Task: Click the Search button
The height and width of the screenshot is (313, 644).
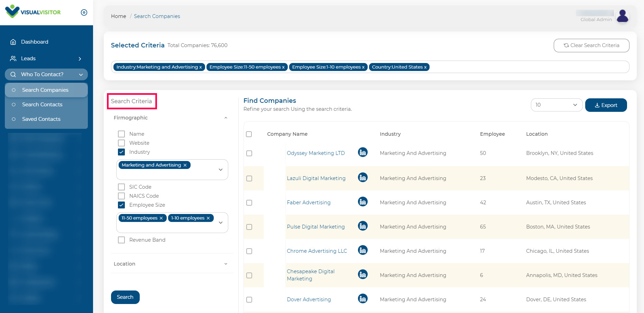Action: coord(125,297)
